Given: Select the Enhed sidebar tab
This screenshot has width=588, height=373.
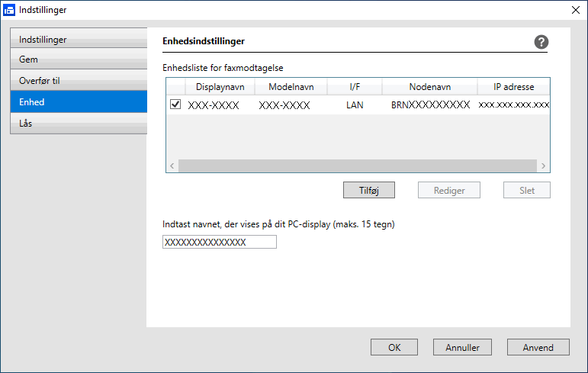Looking at the screenshot, I should point(79,101).
